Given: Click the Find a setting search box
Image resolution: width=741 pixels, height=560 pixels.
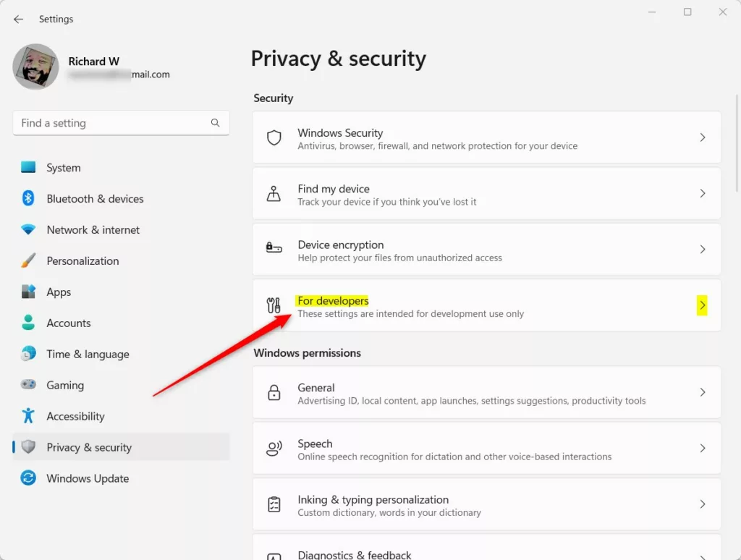Looking at the screenshot, I should pos(121,123).
